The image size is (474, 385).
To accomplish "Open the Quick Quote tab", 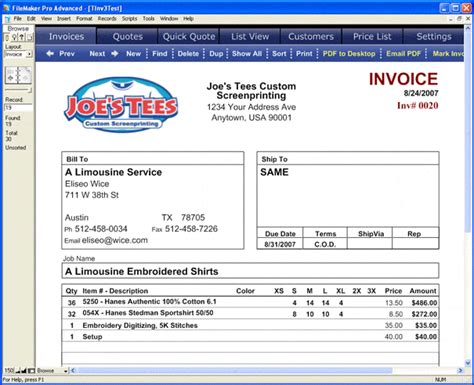I will click(189, 36).
